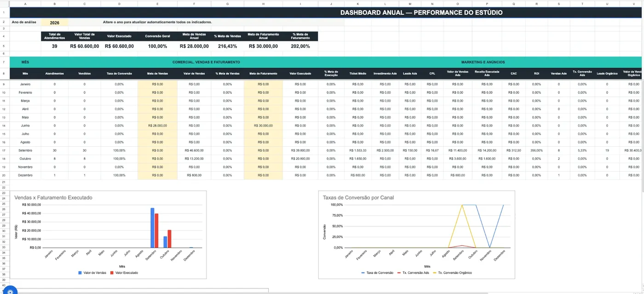Click the red "Valor Executado" legend swatch
The height and width of the screenshot is (294, 644).
112,273
